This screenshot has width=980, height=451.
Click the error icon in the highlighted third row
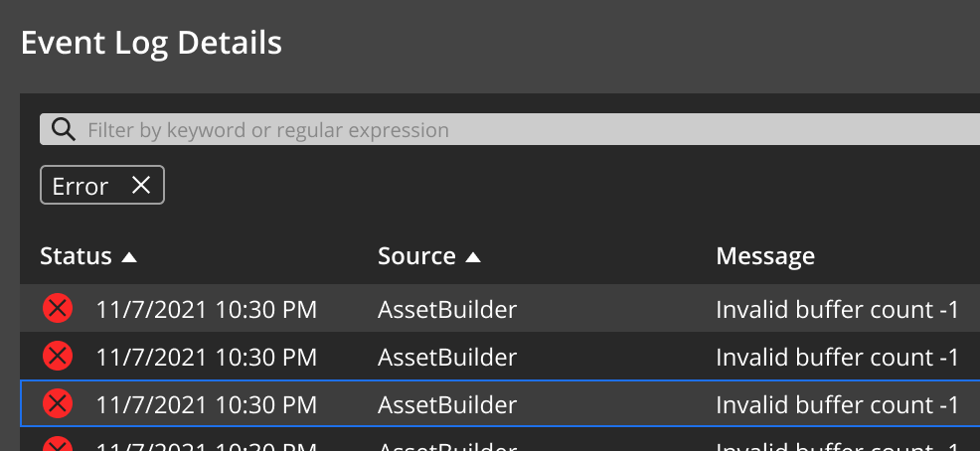(58, 403)
